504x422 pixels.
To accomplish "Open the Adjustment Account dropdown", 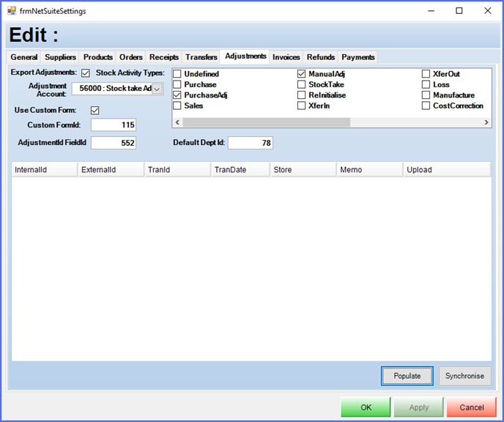I will (157, 89).
